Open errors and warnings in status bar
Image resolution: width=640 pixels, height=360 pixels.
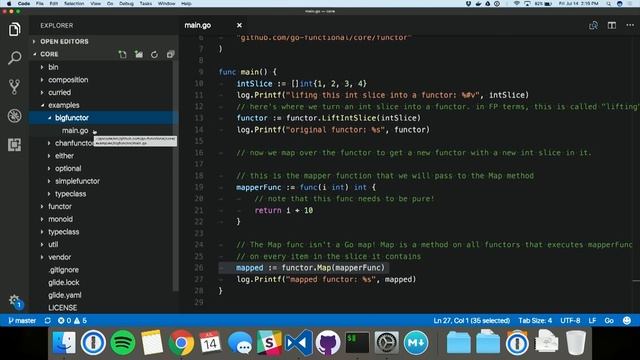[72, 320]
